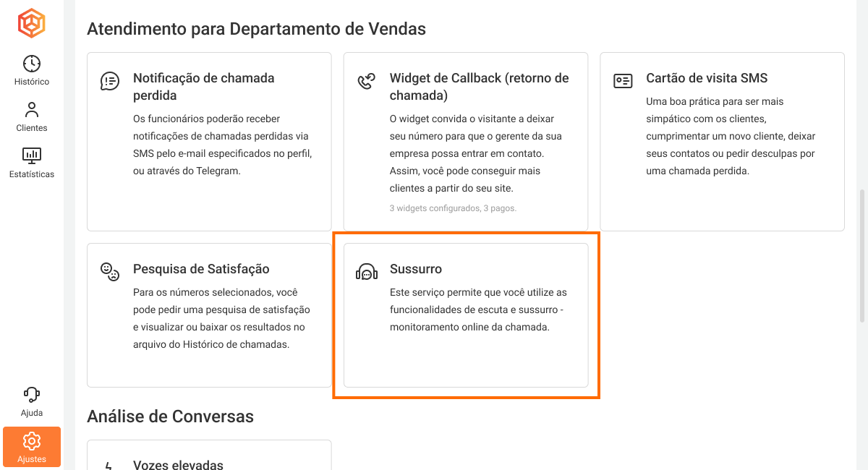The image size is (868, 470).
Task: Click the satisfaction survey faces icon
Action: pos(109,271)
